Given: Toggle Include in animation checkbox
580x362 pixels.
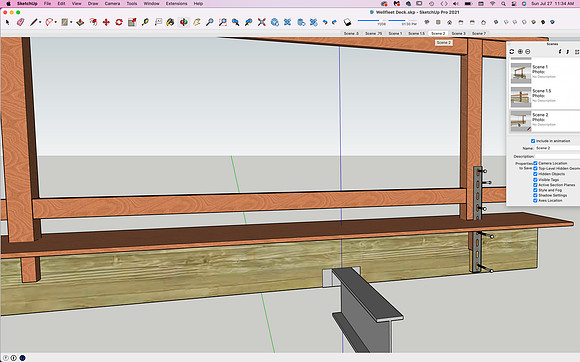Looking at the screenshot, I should [x=533, y=141].
